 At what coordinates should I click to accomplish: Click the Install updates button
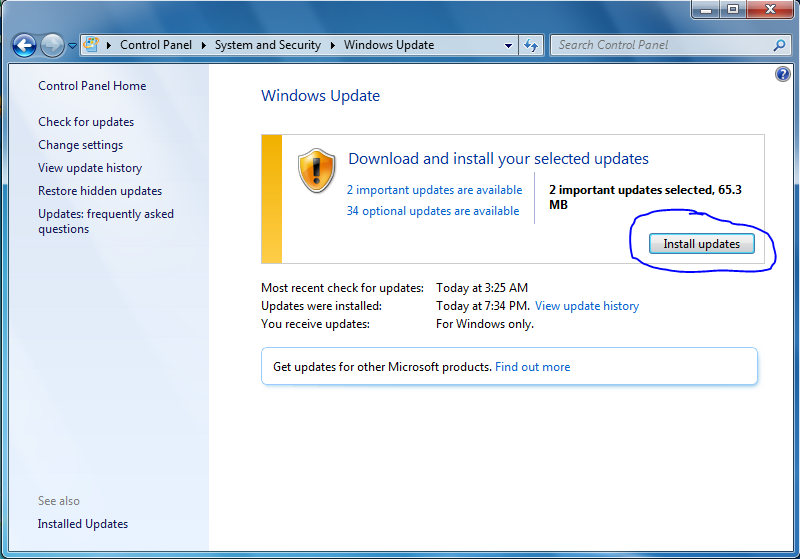[702, 244]
